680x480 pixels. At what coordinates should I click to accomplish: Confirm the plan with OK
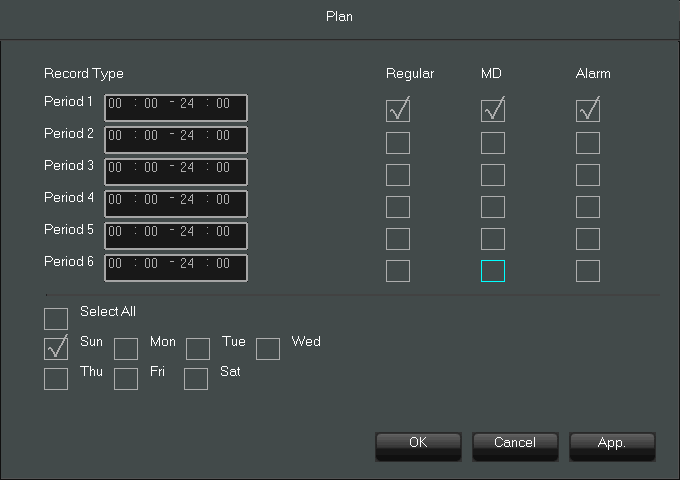point(418,446)
